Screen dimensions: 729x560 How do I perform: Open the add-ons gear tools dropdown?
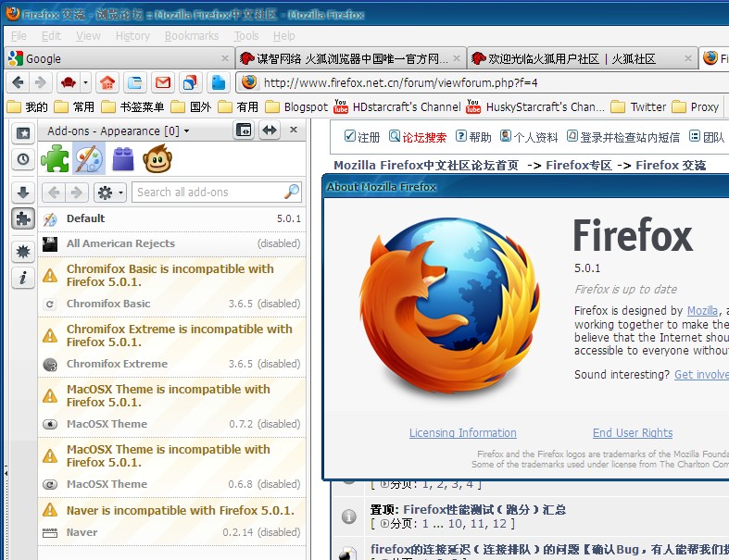point(110,192)
